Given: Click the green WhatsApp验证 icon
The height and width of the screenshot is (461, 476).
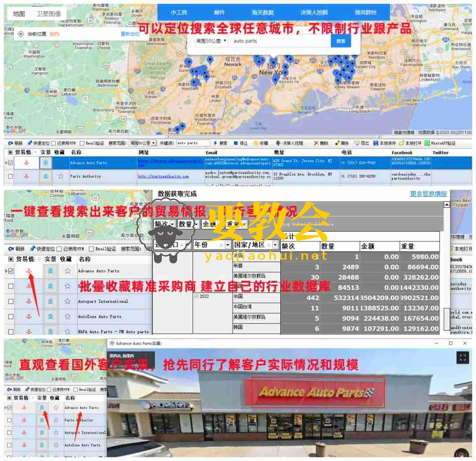Looking at the screenshot, I should point(427,143).
